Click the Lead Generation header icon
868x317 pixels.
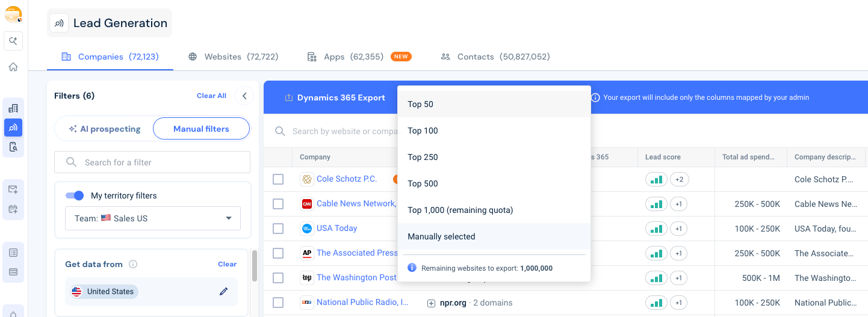pos(59,23)
